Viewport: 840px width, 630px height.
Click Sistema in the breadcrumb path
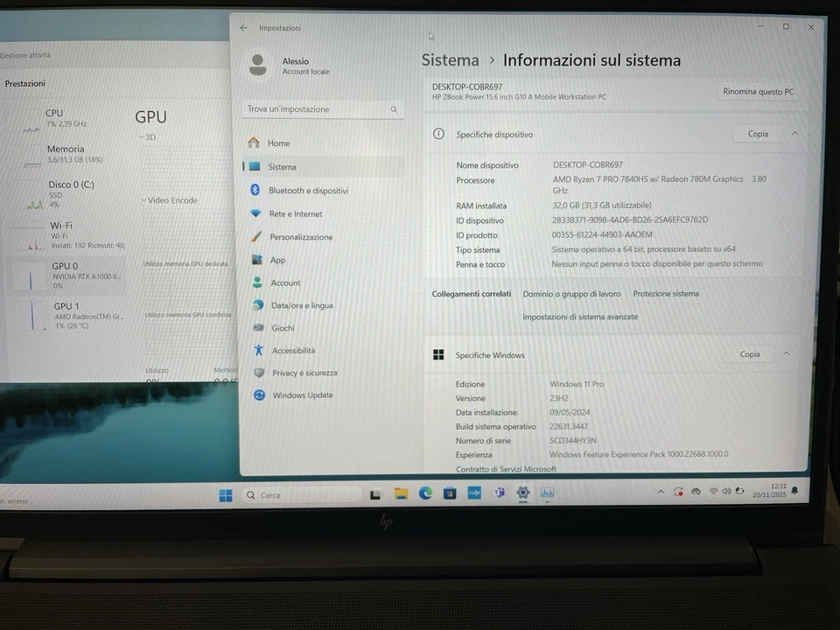tap(451, 60)
